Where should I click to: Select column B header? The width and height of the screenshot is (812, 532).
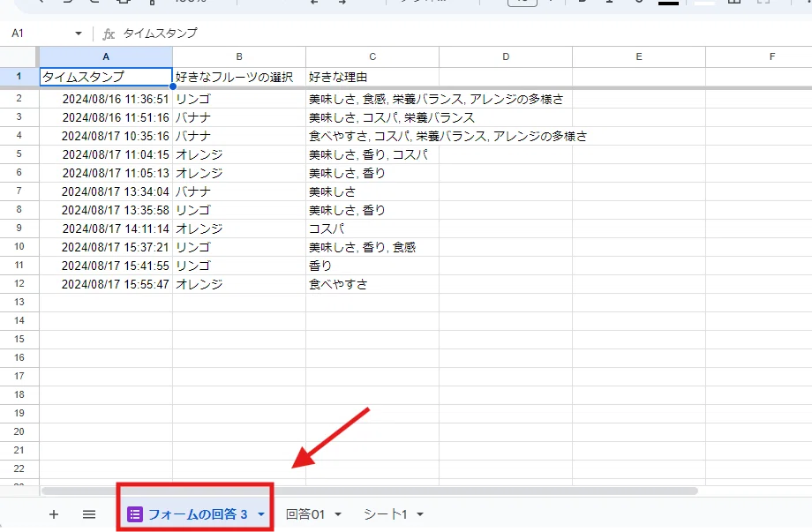point(239,56)
